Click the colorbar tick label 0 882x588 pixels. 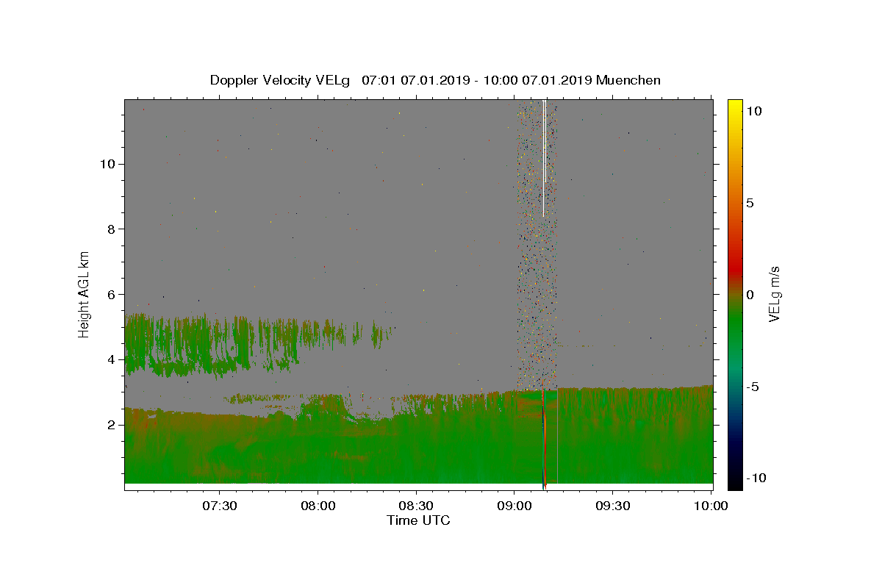tap(750, 295)
